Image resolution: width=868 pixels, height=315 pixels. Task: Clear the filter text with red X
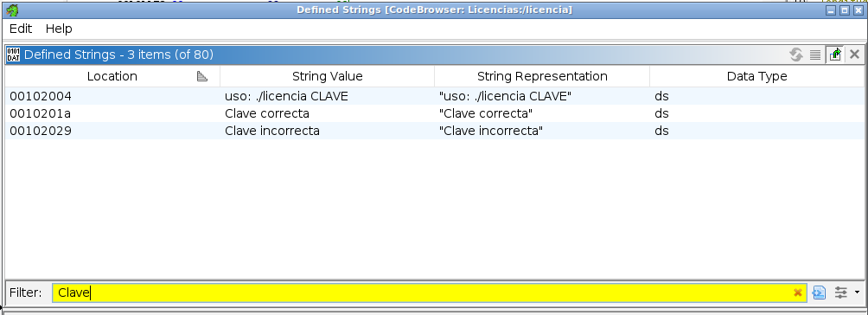point(798,292)
